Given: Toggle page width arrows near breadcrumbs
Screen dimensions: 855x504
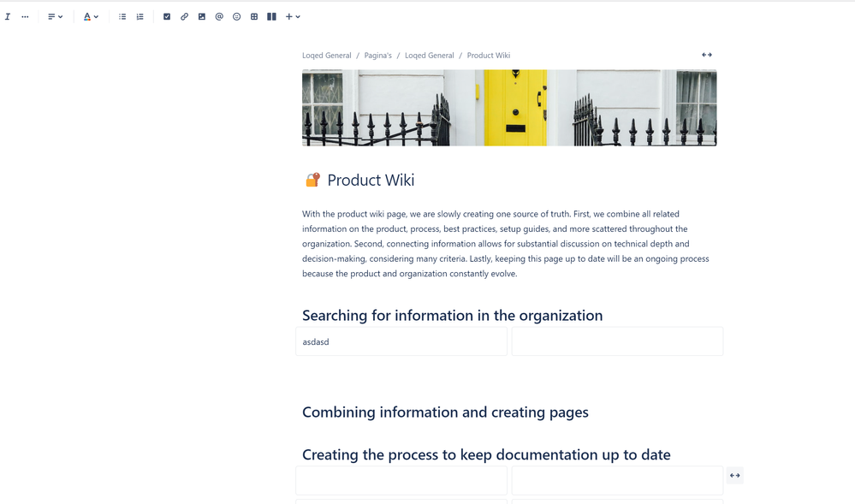Looking at the screenshot, I should (x=707, y=55).
